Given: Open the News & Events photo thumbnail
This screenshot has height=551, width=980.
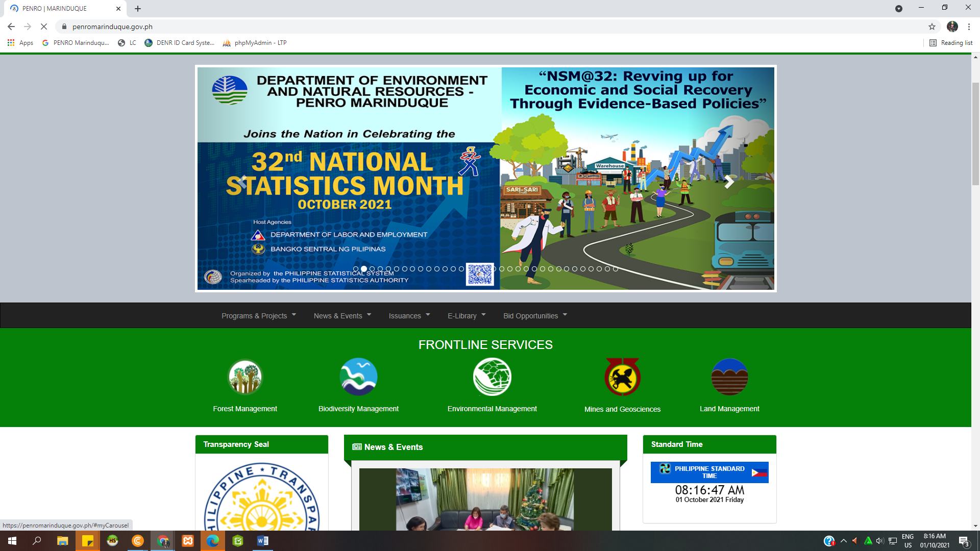Looking at the screenshot, I should click(485, 499).
